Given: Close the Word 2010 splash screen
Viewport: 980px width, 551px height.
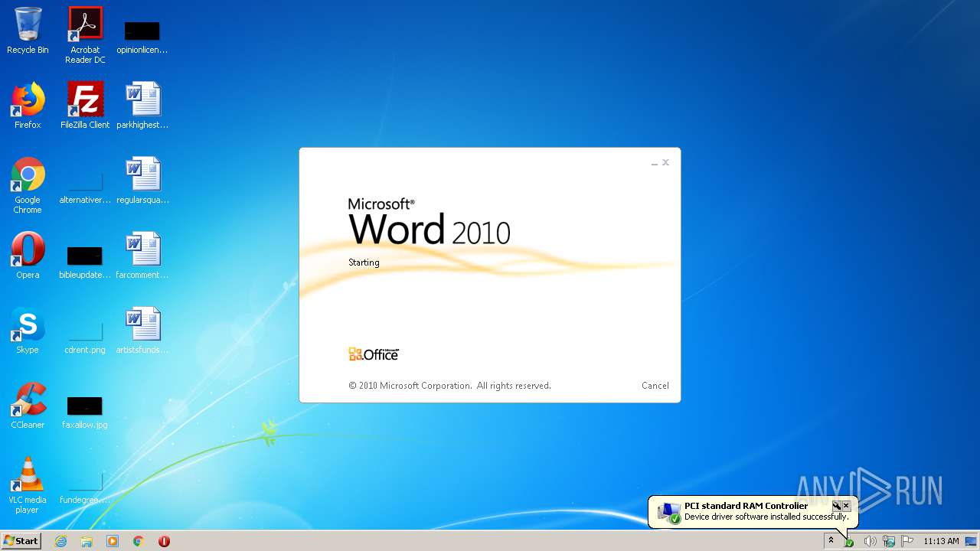Looking at the screenshot, I should tap(665, 162).
